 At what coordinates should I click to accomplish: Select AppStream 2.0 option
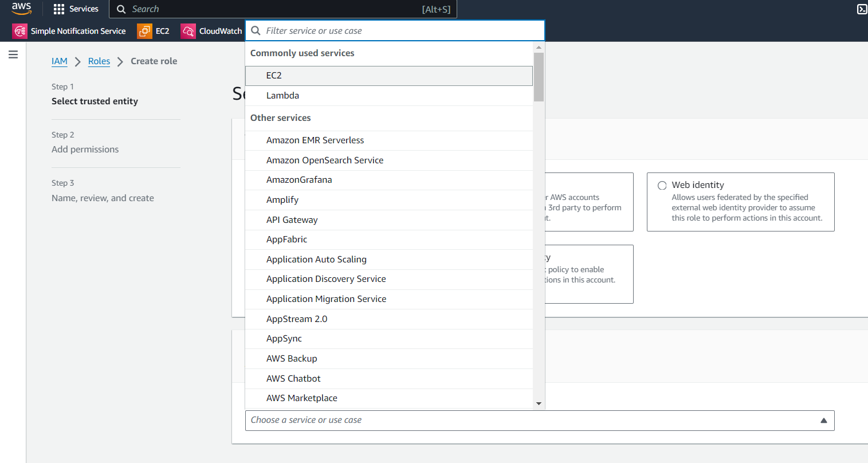(x=389, y=319)
